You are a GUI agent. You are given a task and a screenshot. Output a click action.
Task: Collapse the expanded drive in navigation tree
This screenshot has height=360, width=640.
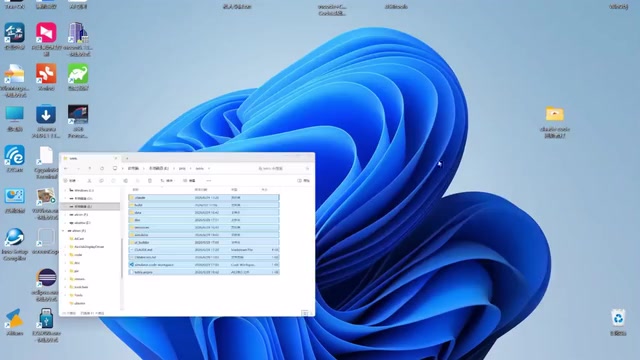pyautogui.click(x=64, y=231)
